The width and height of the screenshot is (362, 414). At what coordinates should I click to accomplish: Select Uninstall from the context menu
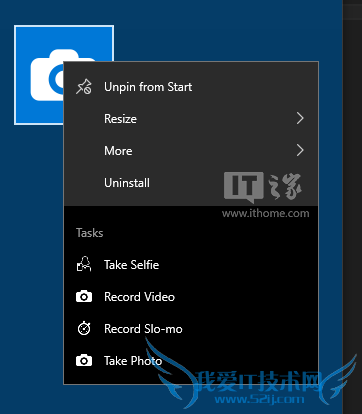[x=191, y=183]
